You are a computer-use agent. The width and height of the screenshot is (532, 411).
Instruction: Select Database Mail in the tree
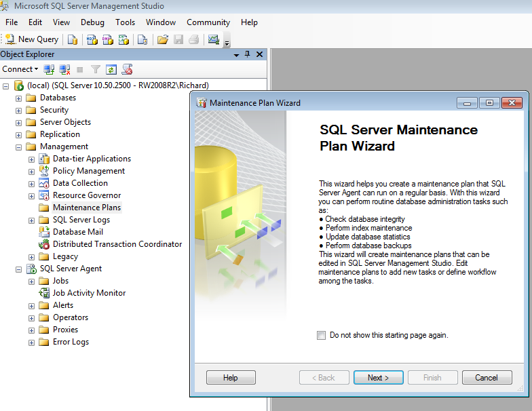click(x=77, y=232)
